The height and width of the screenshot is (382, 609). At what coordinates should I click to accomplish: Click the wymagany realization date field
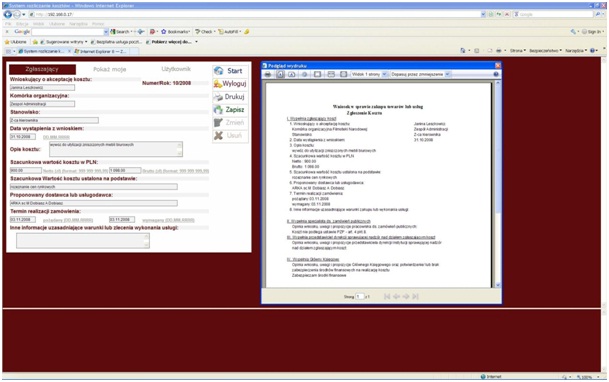tap(122, 220)
